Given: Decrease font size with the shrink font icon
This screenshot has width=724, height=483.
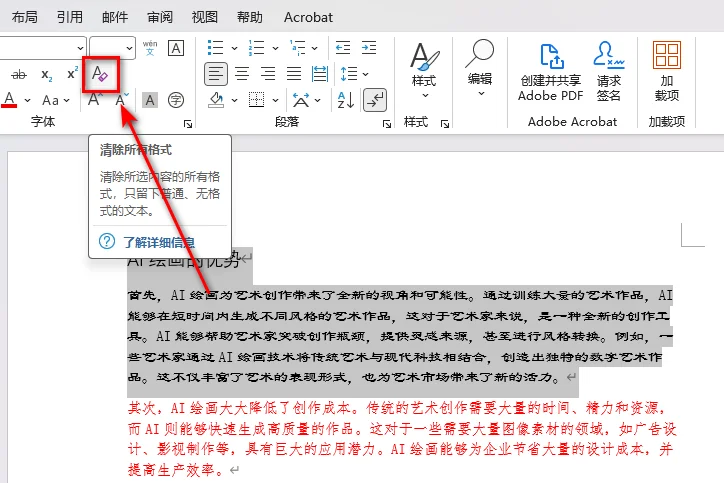Looking at the screenshot, I should (x=121, y=100).
